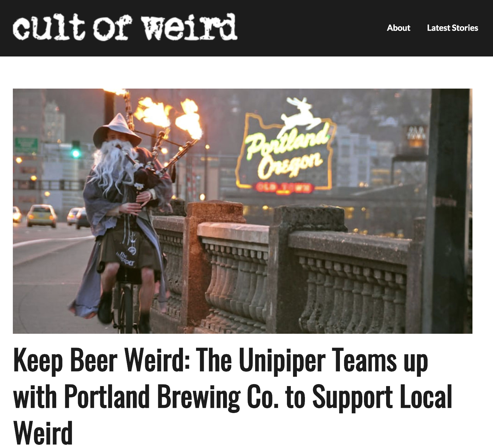Screen dimensions: 493x448
Task: Open the Unipiper hero image
Action: (242, 211)
